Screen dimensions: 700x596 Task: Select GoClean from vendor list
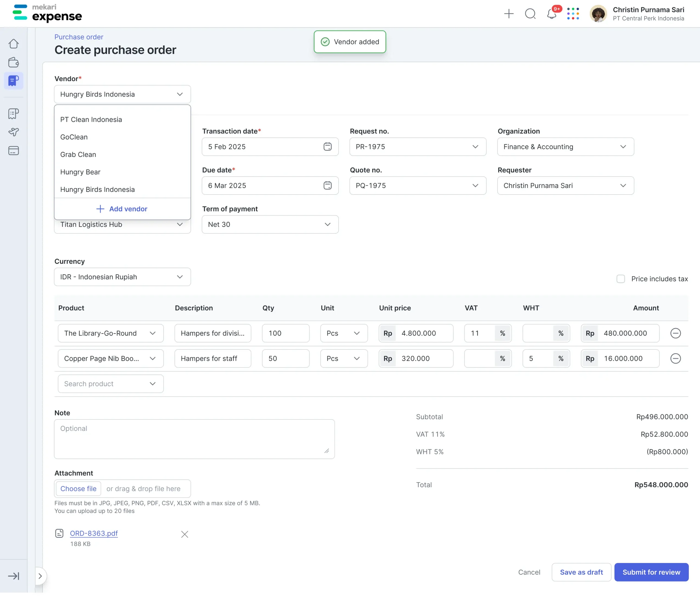coord(122,137)
